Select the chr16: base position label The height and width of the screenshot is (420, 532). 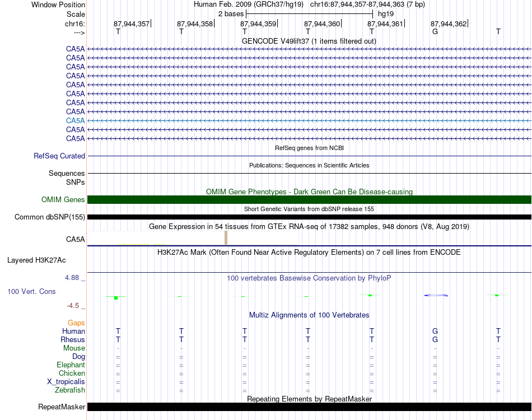pos(74,24)
